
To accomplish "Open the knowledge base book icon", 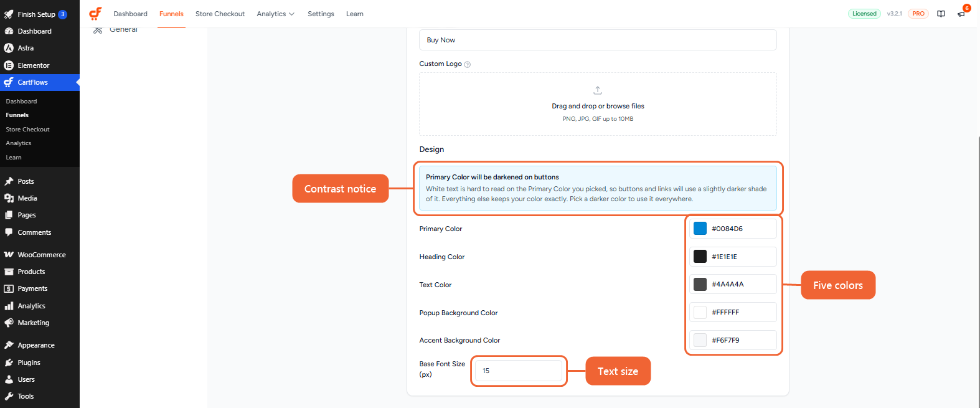I will pyautogui.click(x=941, y=14).
